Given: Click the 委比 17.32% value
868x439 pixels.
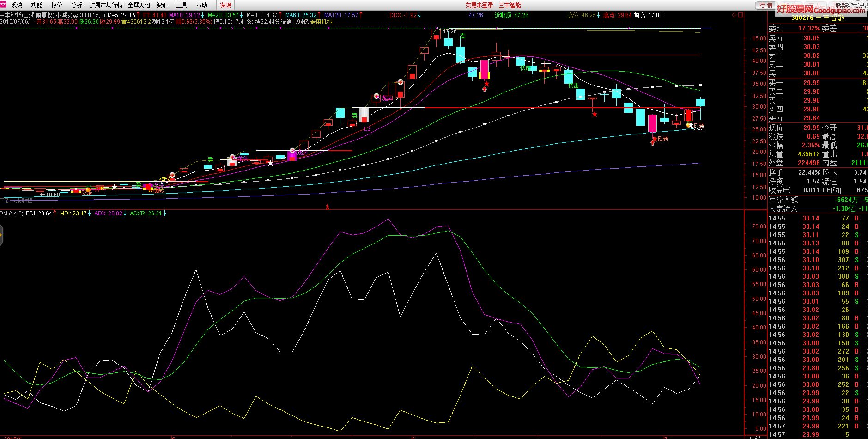Looking at the screenshot, I should 809,28.
